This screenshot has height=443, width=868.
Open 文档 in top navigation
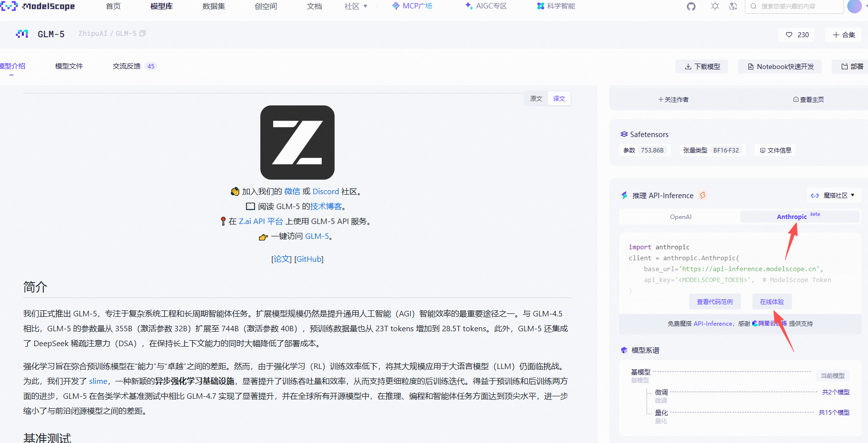[x=314, y=6]
